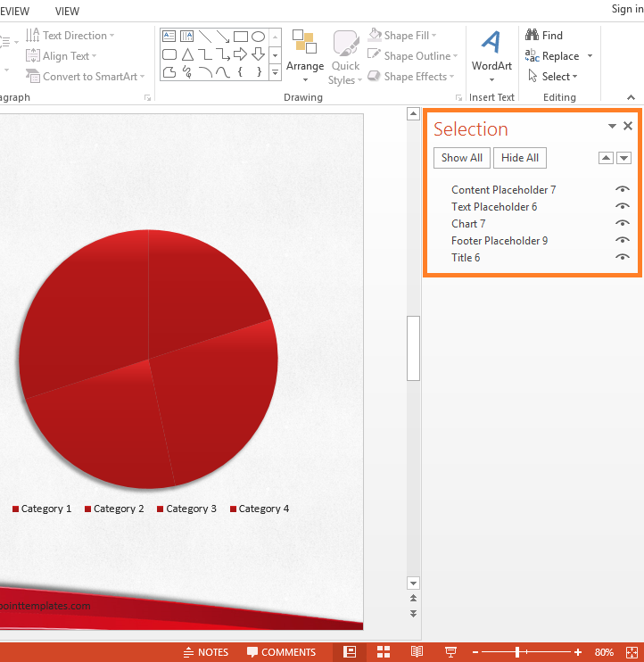Hide Content Placeholder 7 object
644x662 pixels.
click(x=623, y=190)
